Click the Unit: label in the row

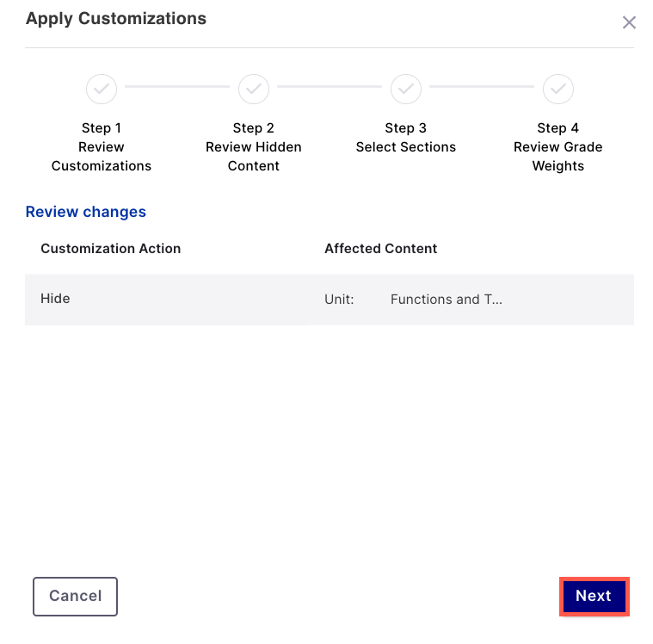point(339,300)
